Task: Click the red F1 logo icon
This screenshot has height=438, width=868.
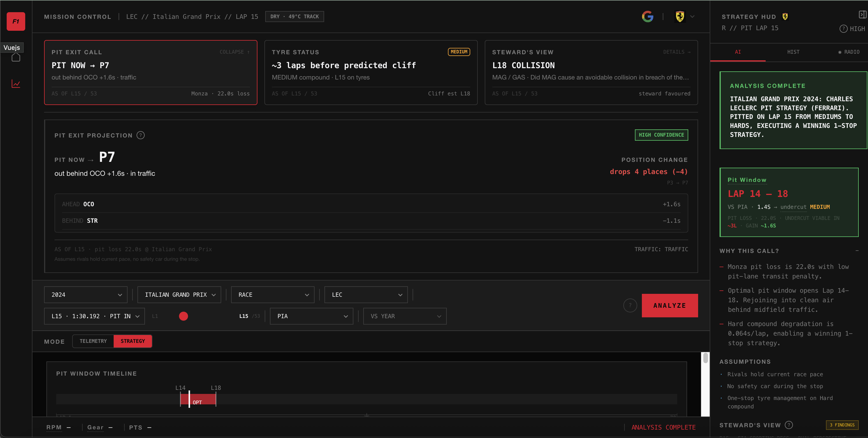Action: (16, 21)
